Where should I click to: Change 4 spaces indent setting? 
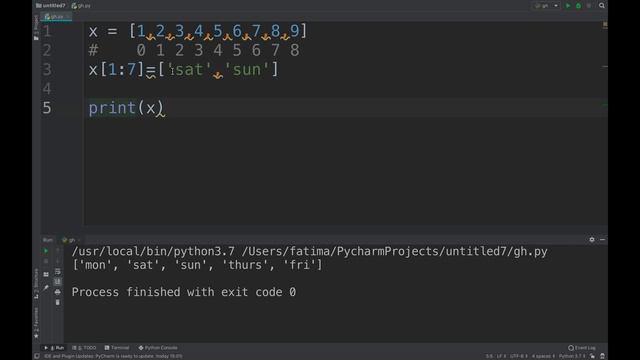[543, 356]
